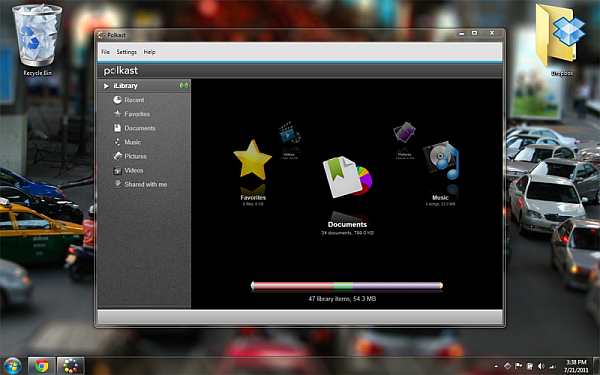Screen dimensions: 600x375
Task: Click the purple segment of storage bar
Action: [x=396, y=285]
